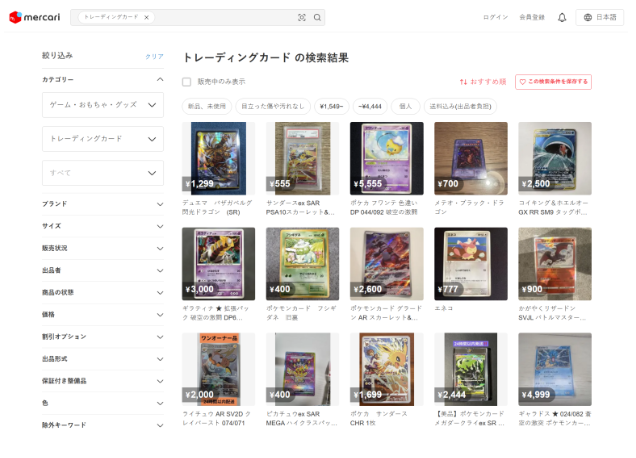Open the ¥5,555 フワンテ listing

point(387,159)
